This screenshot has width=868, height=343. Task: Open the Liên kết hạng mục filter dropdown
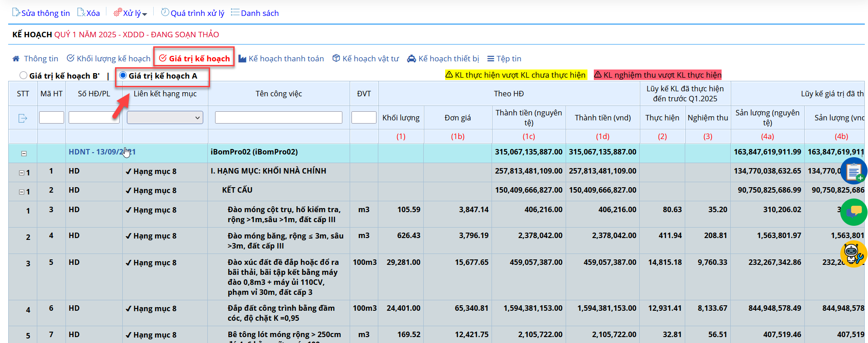[x=165, y=118]
